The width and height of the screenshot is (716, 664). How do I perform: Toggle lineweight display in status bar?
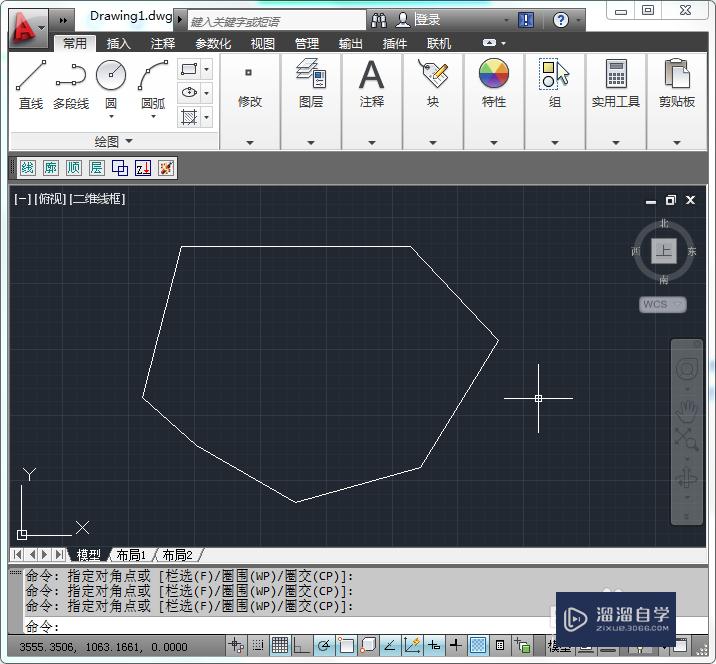click(x=456, y=645)
